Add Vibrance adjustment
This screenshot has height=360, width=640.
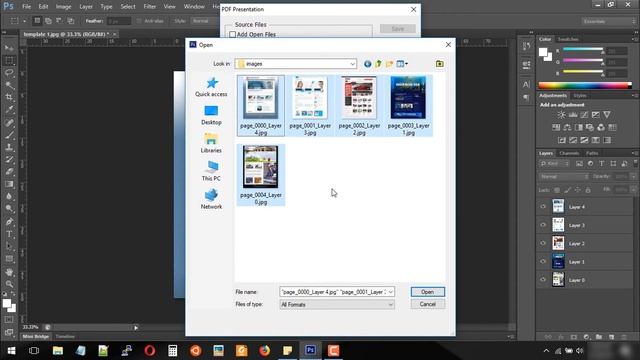pos(607,115)
